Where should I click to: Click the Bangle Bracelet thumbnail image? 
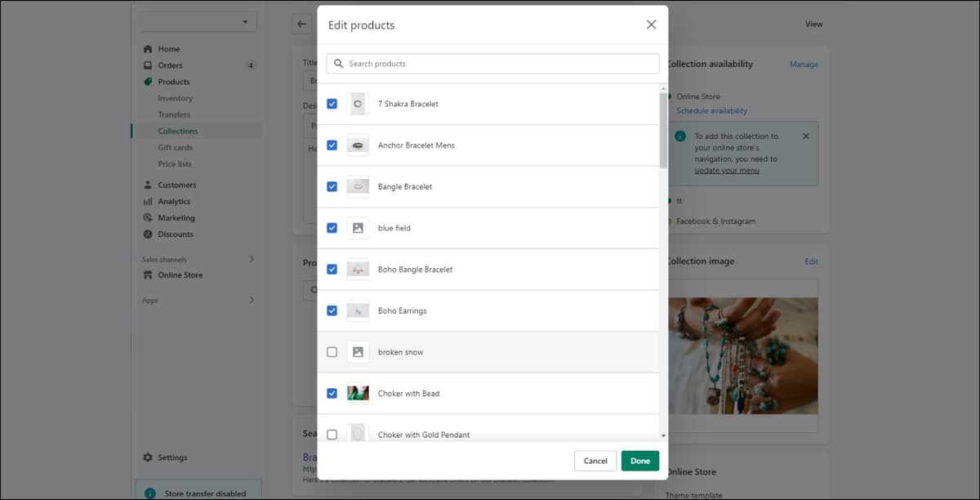pos(358,186)
